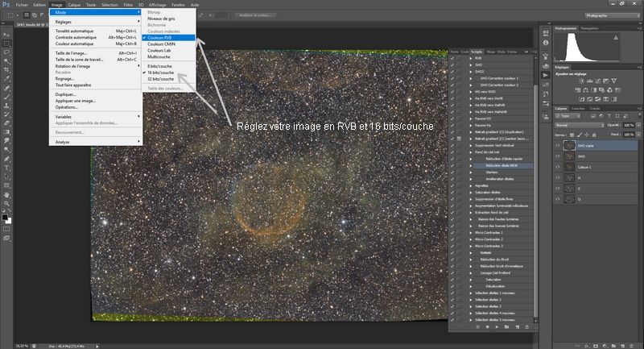Select the Zoom tool
This screenshot has height=349, width=644.
tap(6, 203)
